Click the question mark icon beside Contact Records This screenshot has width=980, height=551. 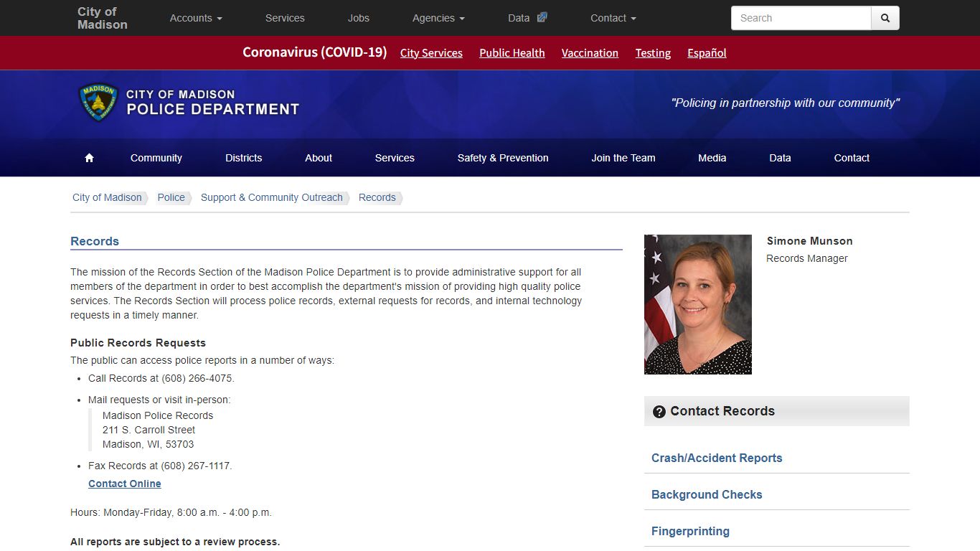tap(659, 412)
